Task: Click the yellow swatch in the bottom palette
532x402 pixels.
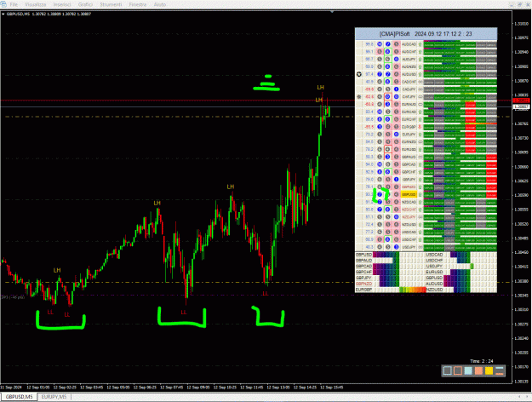Action: (x=489, y=370)
